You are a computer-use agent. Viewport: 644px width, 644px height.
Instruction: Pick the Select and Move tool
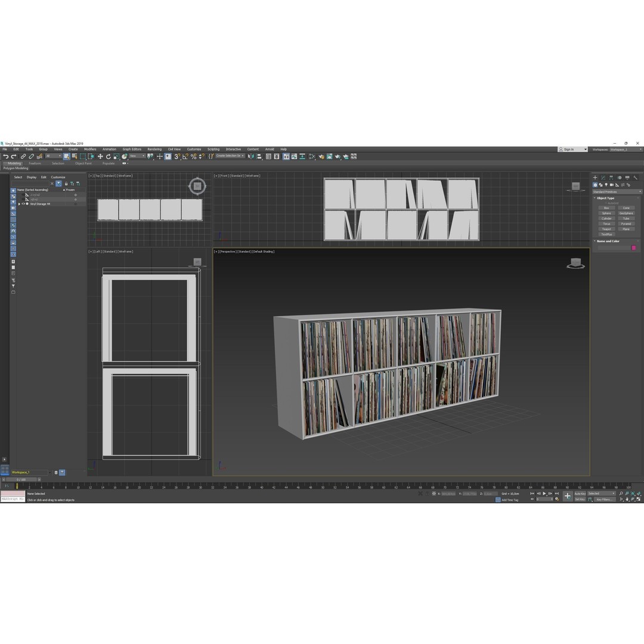(100, 156)
